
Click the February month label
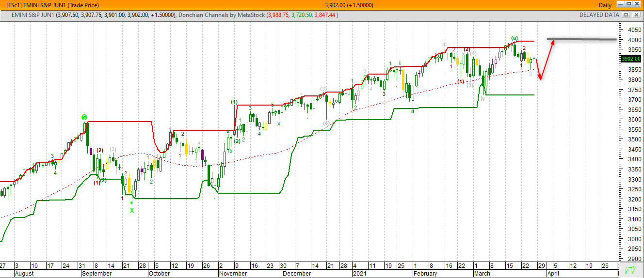(425, 274)
